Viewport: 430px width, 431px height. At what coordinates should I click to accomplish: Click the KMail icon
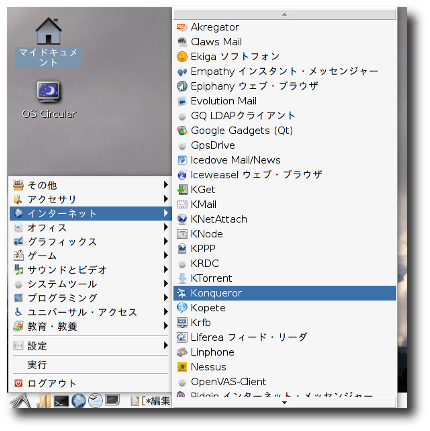coord(182,204)
